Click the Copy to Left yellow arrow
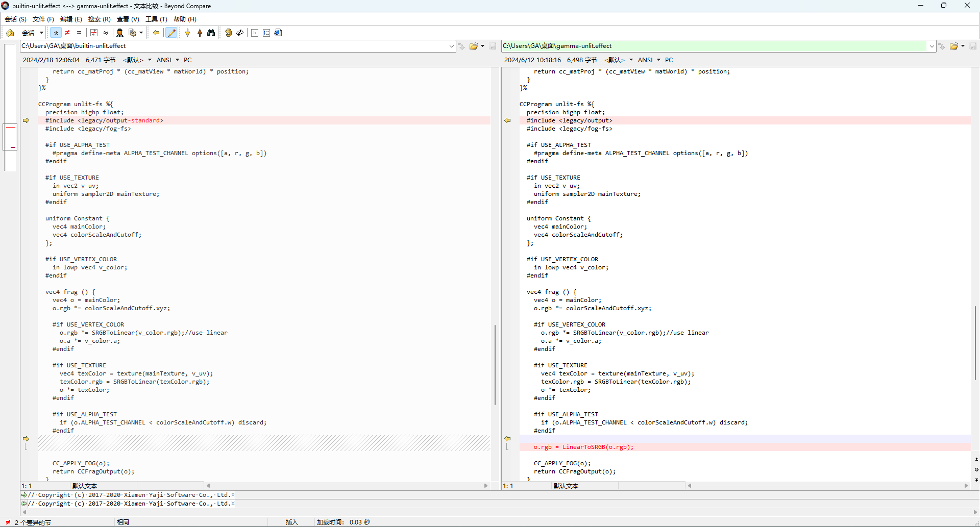The image size is (980, 527). click(x=156, y=33)
